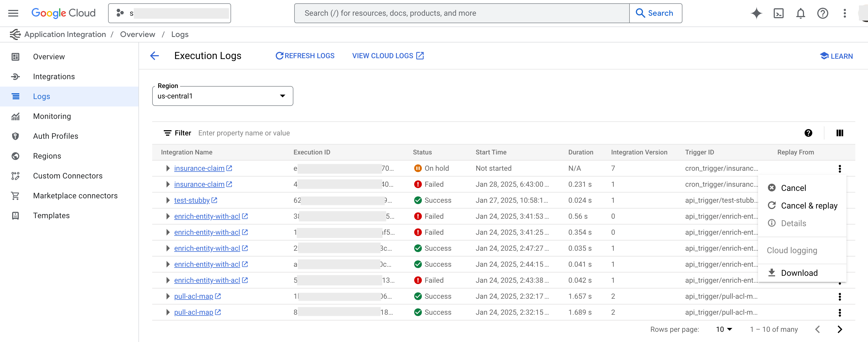Expand the test-stubby Success row
The width and height of the screenshot is (868, 342).
pos(167,200)
